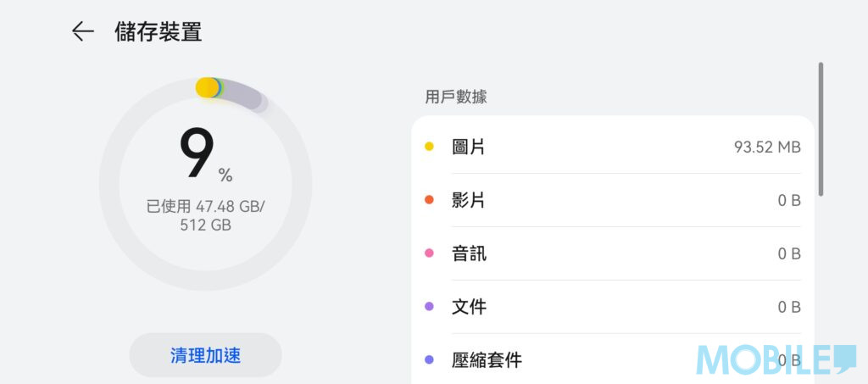Open the 影片 storage category

click(x=469, y=200)
